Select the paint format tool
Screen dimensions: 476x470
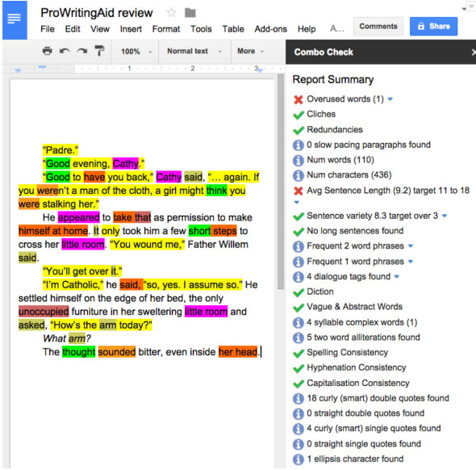(99, 51)
